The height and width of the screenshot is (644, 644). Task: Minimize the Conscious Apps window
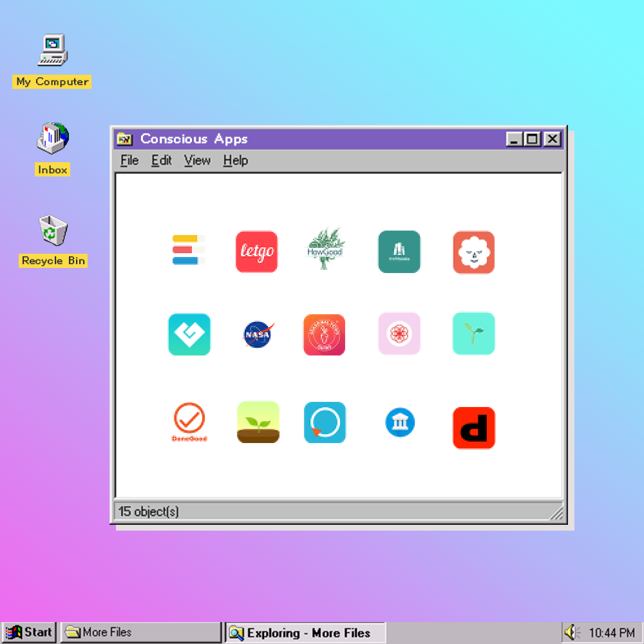tap(514, 139)
